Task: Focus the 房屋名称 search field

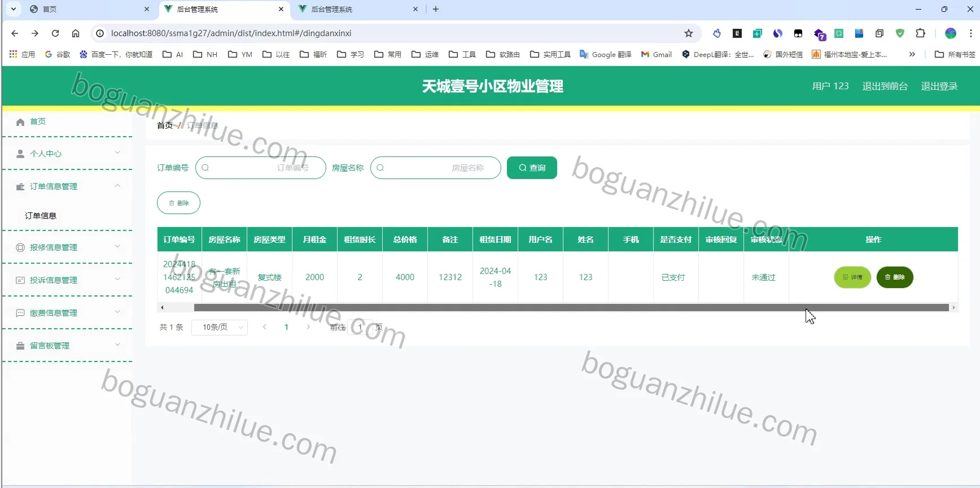Action: [436, 168]
